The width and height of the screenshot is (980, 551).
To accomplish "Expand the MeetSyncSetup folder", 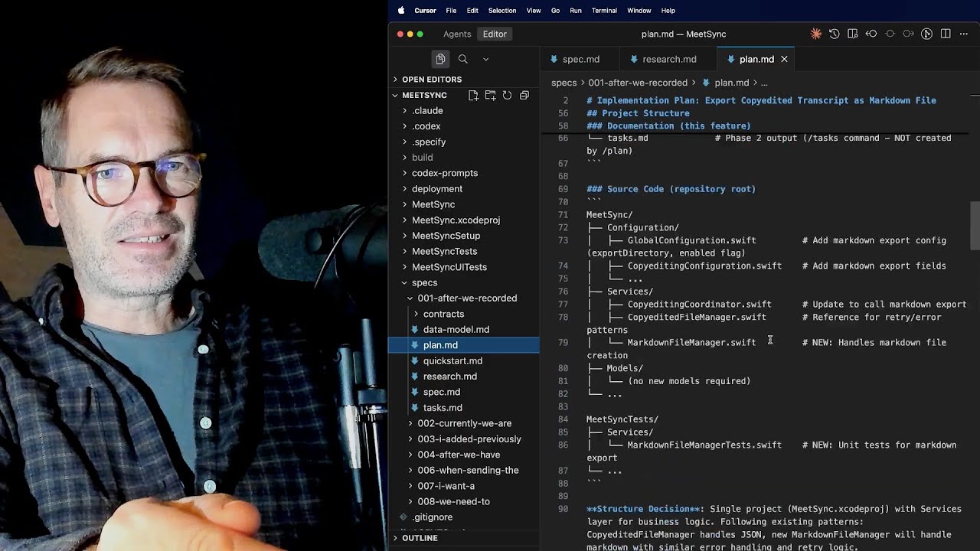I will (x=463, y=236).
